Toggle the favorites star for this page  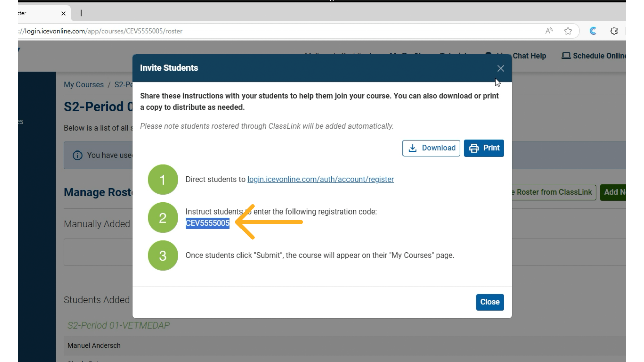[x=568, y=31]
